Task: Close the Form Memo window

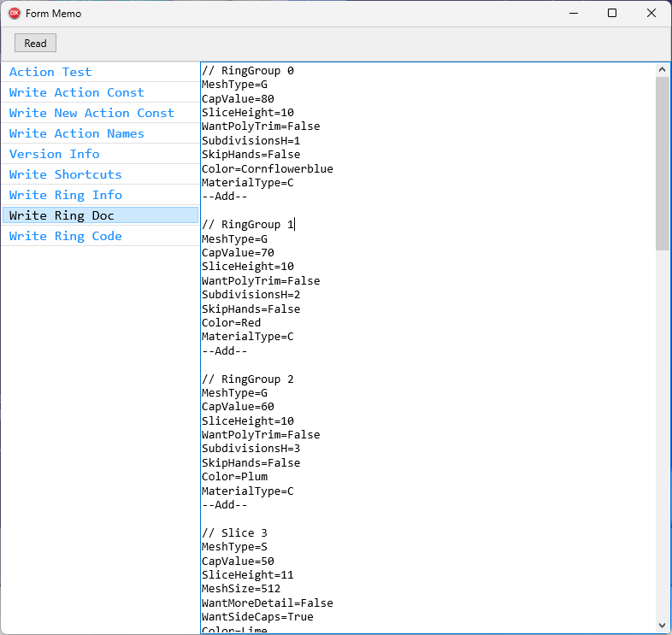Action: pos(651,14)
